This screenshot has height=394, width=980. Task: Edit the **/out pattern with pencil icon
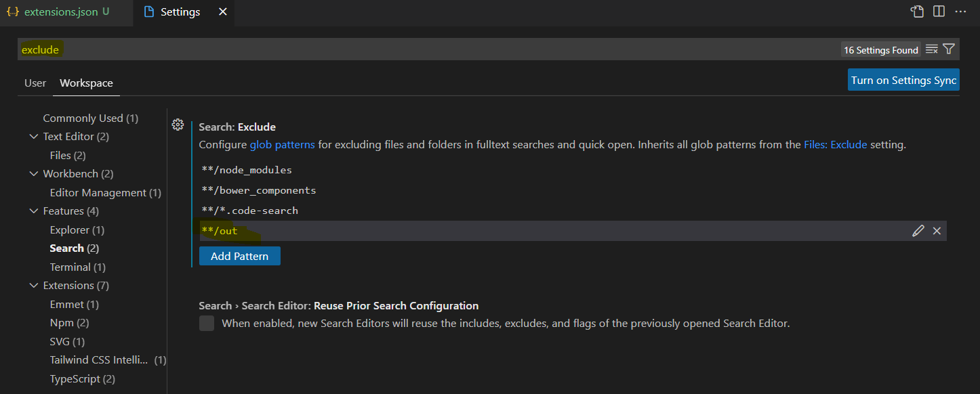[918, 231]
